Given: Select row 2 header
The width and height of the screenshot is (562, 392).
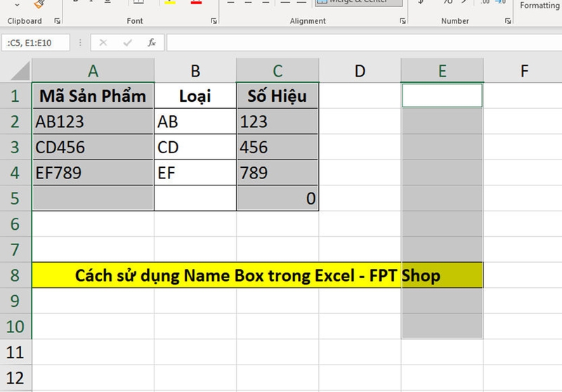Looking at the screenshot, I should click(15, 122).
